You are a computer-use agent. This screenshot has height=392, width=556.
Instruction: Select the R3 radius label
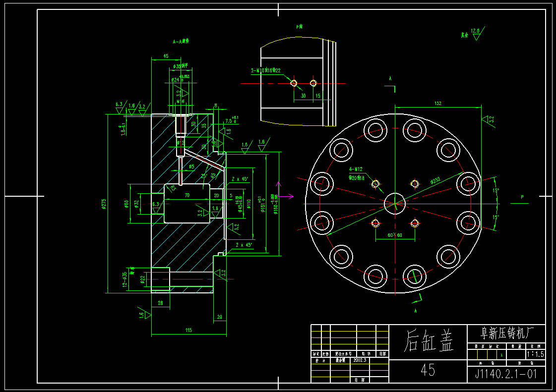pos(173,188)
